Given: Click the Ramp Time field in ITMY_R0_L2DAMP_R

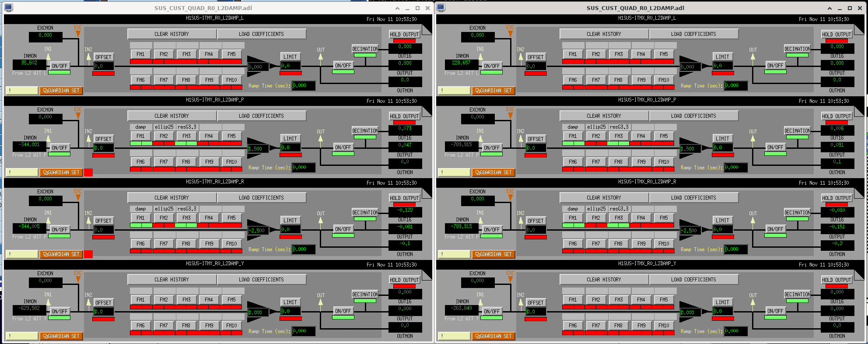Looking at the screenshot, I should point(304,249).
